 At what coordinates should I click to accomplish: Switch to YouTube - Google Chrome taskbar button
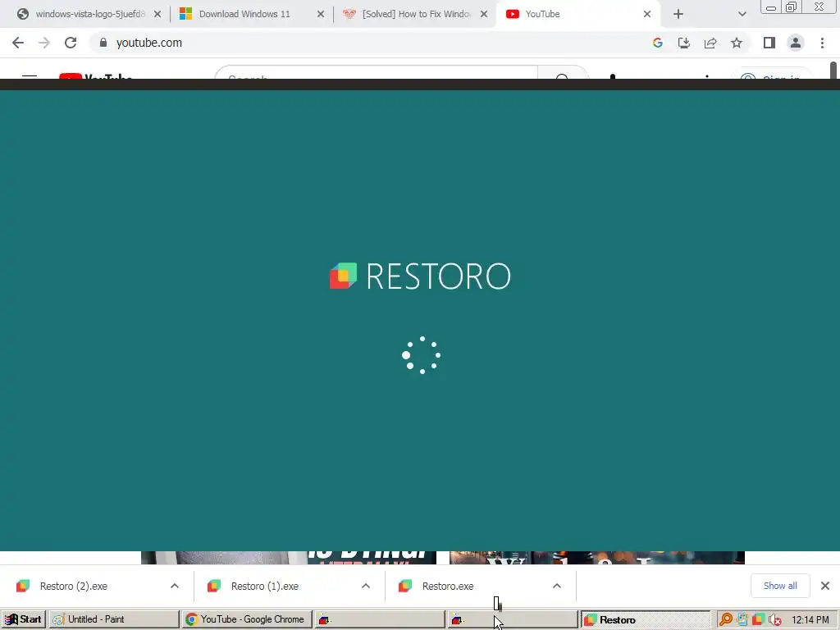click(246, 619)
